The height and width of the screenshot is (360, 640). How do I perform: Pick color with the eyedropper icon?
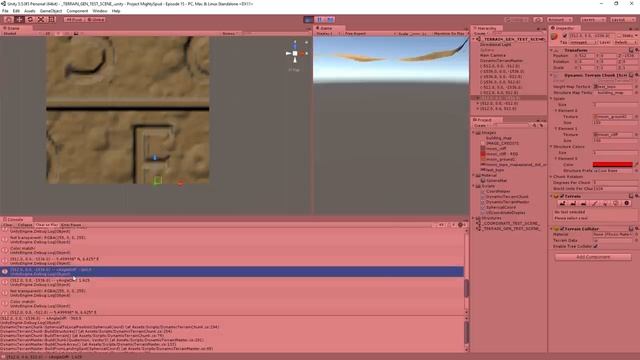tap(636, 164)
